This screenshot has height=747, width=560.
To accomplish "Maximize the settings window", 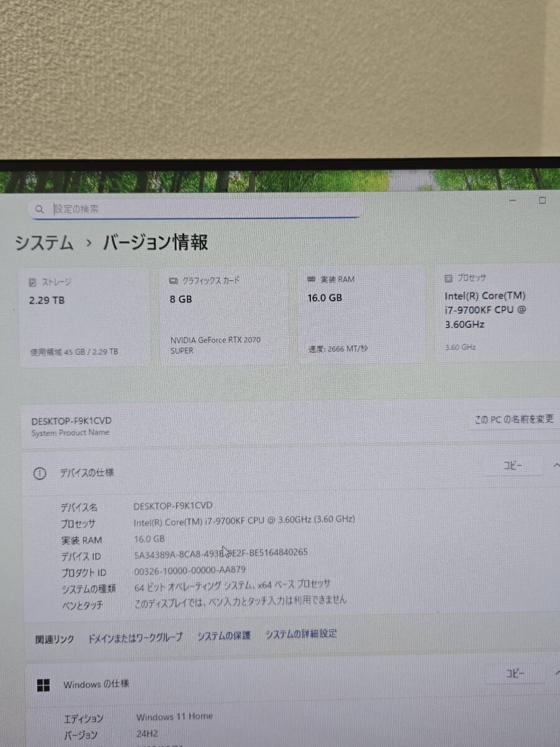I will click(x=542, y=200).
